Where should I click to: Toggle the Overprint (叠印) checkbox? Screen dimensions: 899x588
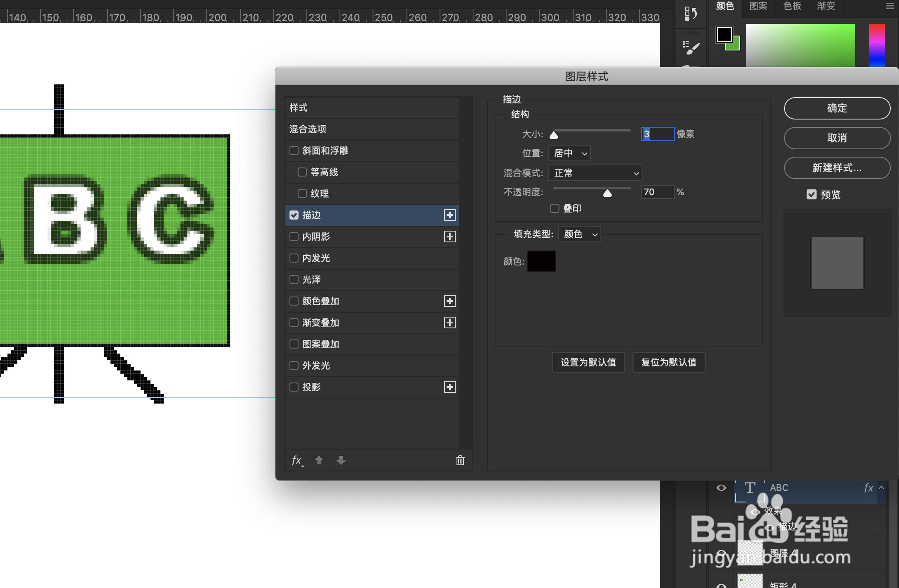click(x=555, y=208)
